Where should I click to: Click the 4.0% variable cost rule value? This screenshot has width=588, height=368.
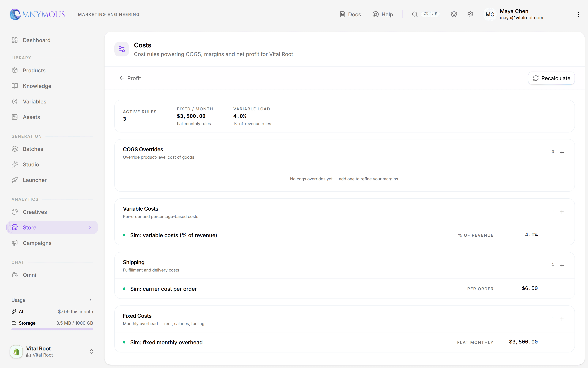point(531,235)
